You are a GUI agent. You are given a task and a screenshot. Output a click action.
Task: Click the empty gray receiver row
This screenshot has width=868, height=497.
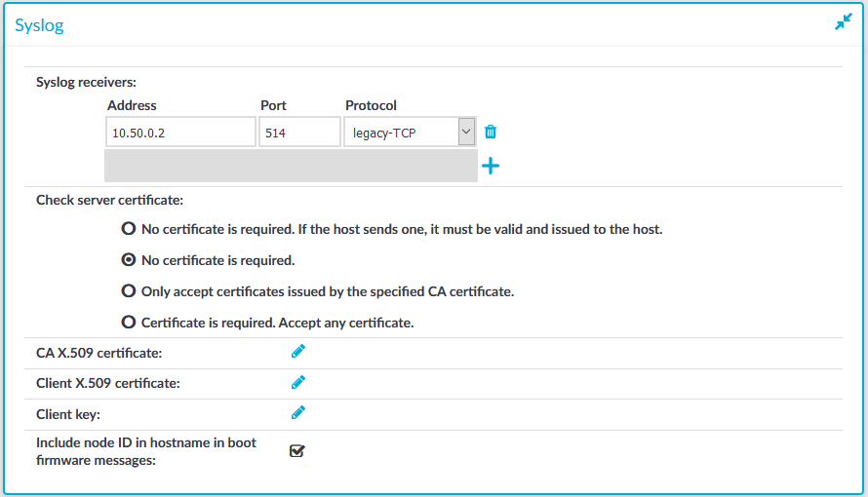coord(292,166)
